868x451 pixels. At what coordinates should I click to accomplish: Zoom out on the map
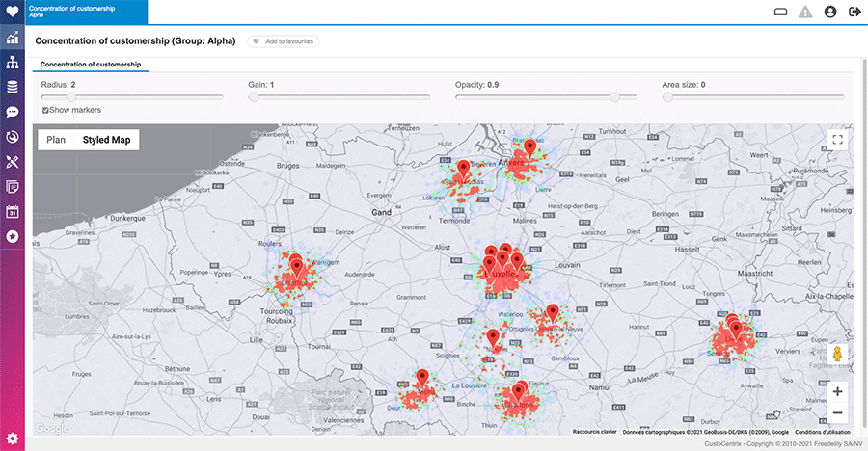point(837,413)
